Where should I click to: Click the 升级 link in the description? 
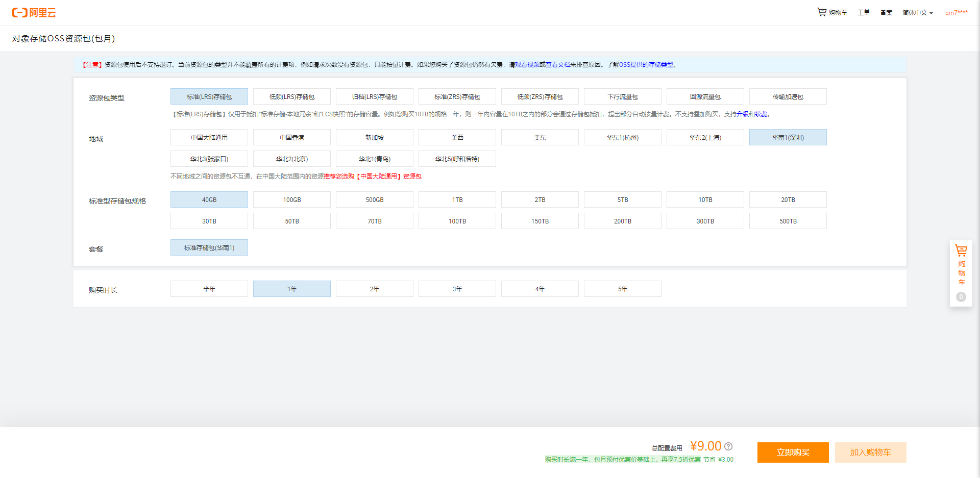click(x=742, y=114)
